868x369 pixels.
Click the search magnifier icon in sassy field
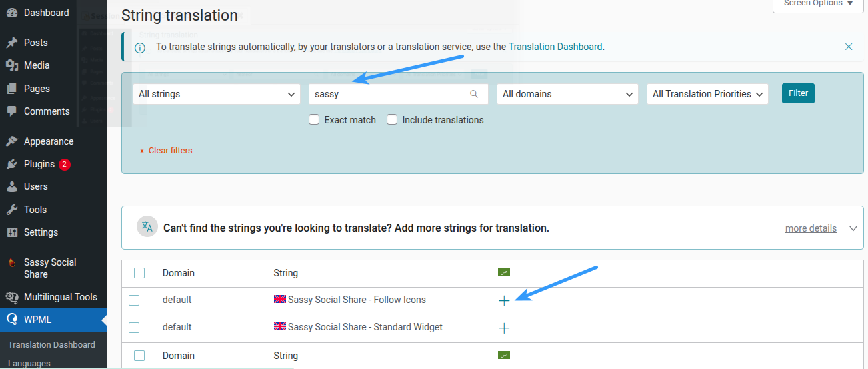point(474,94)
